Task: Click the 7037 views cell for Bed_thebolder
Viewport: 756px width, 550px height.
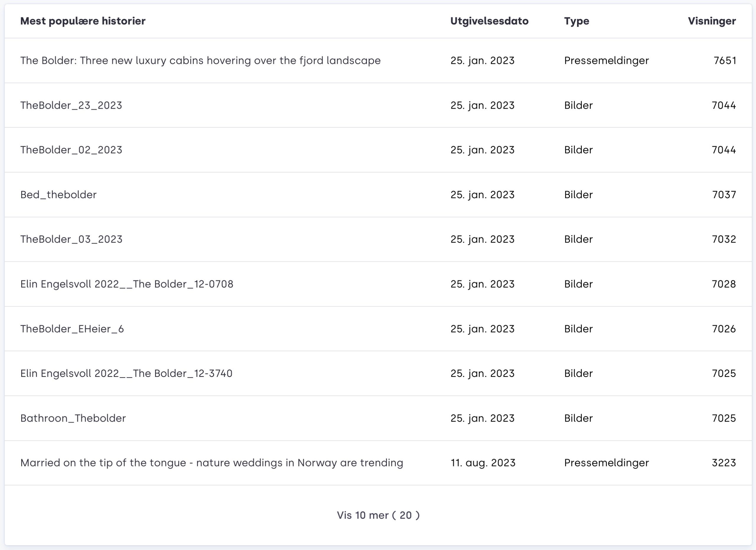Action: (x=724, y=195)
